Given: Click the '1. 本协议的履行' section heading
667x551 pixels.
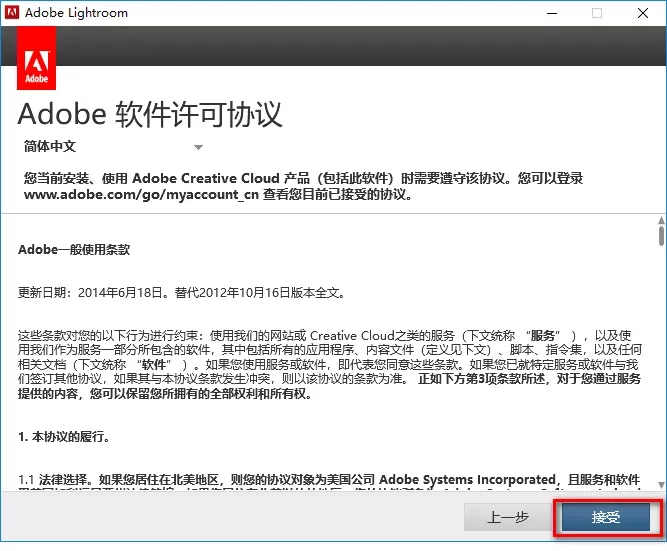Looking at the screenshot, I should click(x=64, y=437).
